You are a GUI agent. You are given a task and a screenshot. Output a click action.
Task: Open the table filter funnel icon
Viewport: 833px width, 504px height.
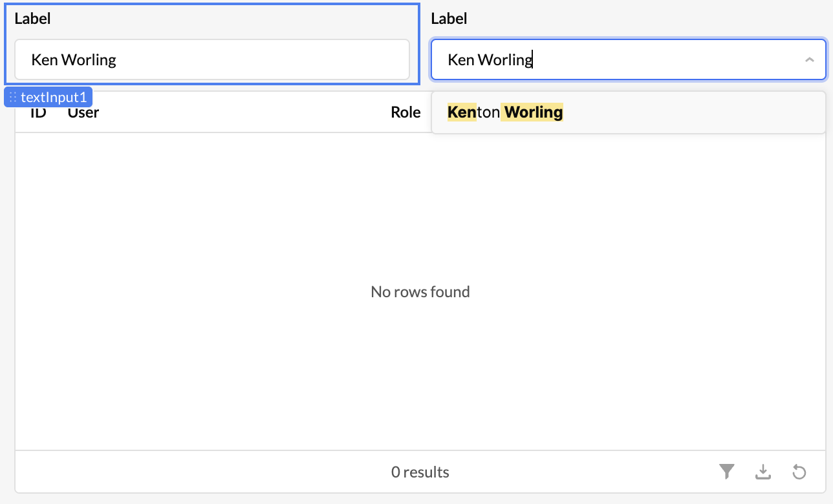pyautogui.click(x=727, y=472)
